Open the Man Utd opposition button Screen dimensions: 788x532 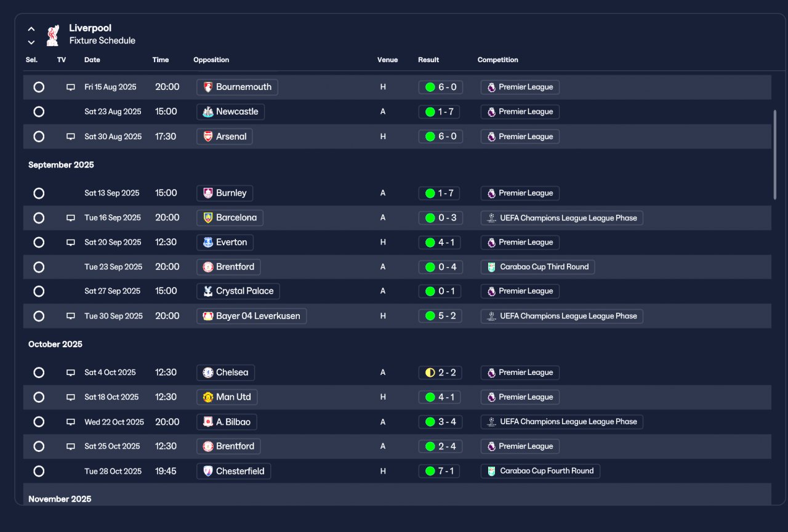tap(227, 397)
